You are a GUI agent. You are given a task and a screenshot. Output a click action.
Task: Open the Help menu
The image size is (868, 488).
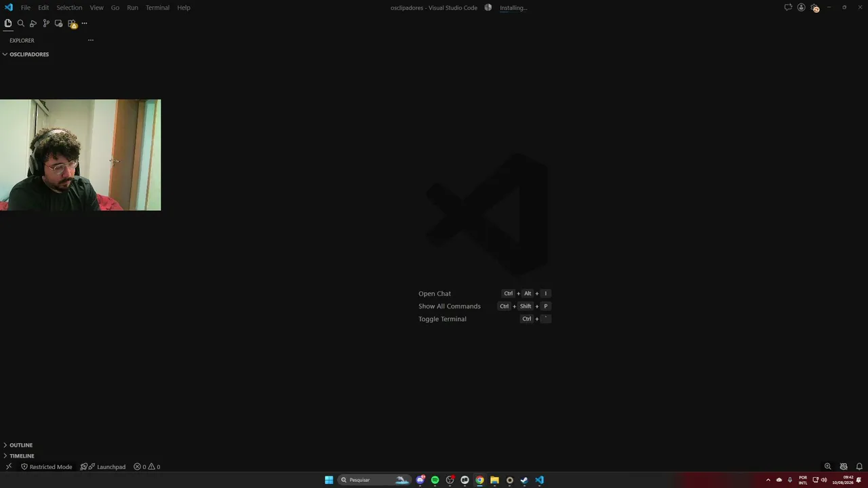[x=184, y=7]
